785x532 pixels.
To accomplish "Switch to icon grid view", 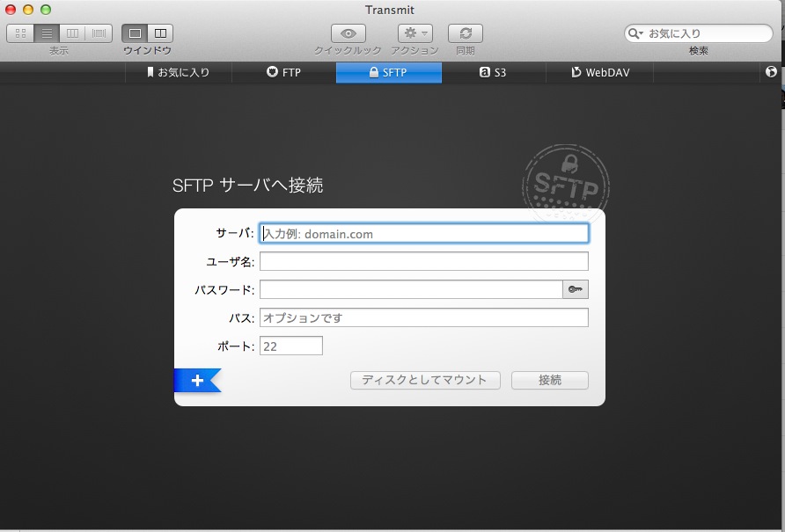I will click(x=20, y=33).
